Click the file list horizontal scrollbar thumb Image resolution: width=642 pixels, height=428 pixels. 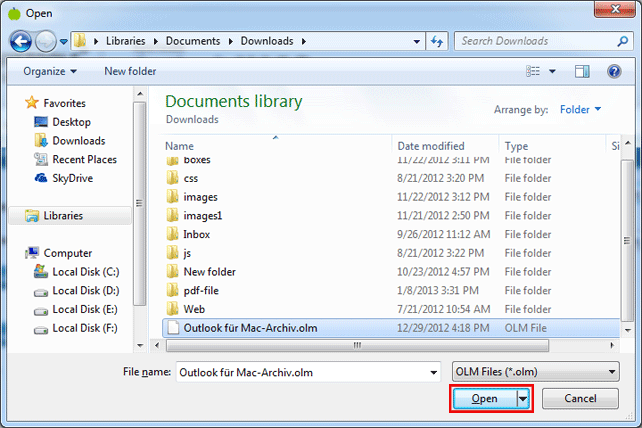coord(357,345)
